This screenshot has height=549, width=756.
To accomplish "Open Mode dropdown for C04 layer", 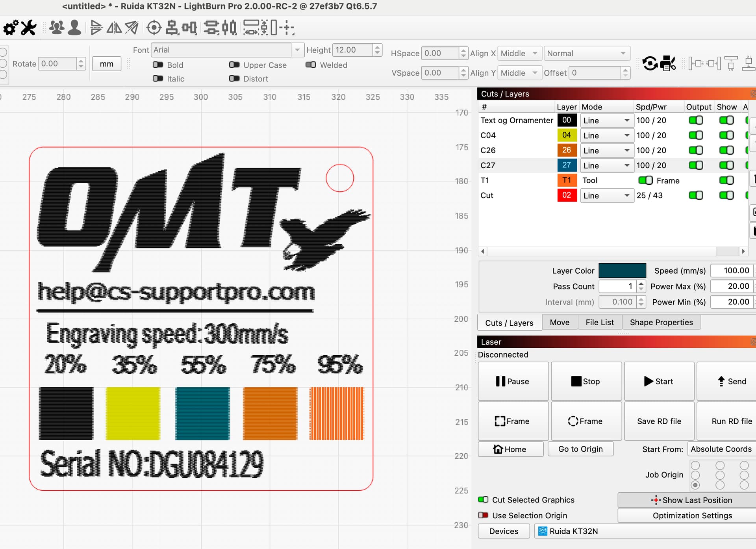I will coord(607,135).
